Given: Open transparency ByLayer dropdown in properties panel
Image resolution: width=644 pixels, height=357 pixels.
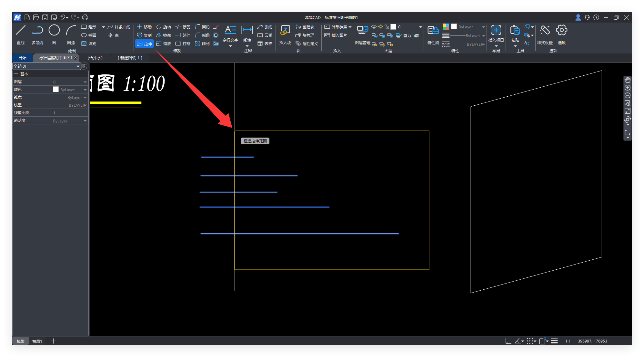Looking at the screenshot, I should [85, 121].
